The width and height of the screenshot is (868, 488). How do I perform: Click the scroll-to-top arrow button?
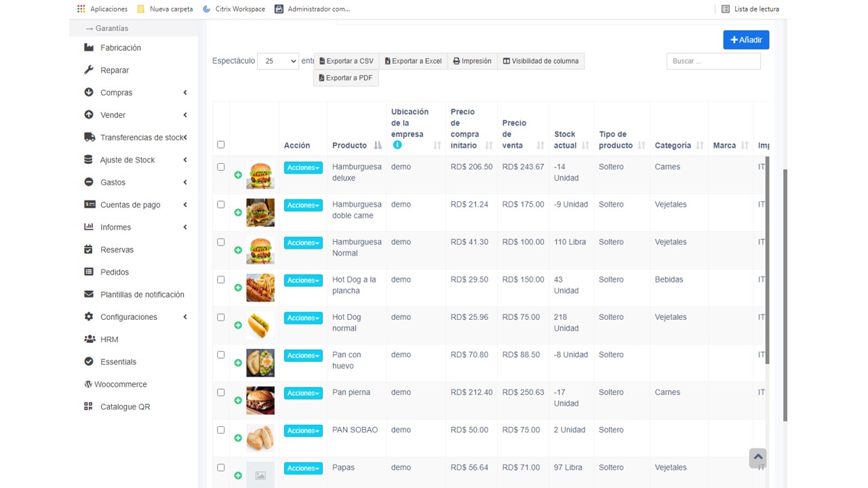(x=757, y=457)
